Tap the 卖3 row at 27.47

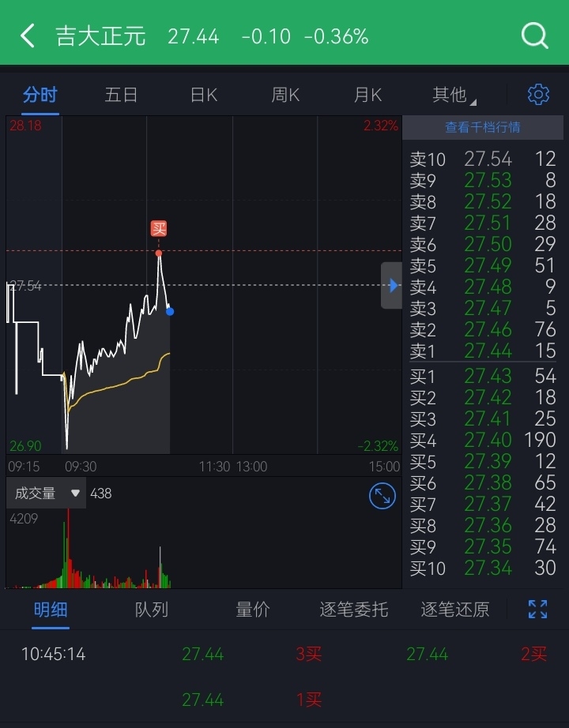483,308
